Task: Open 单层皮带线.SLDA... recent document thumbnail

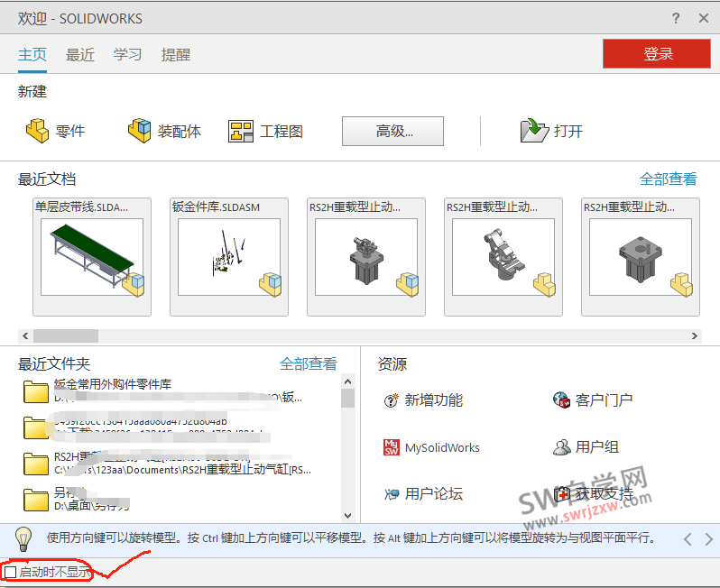Action: [92, 257]
